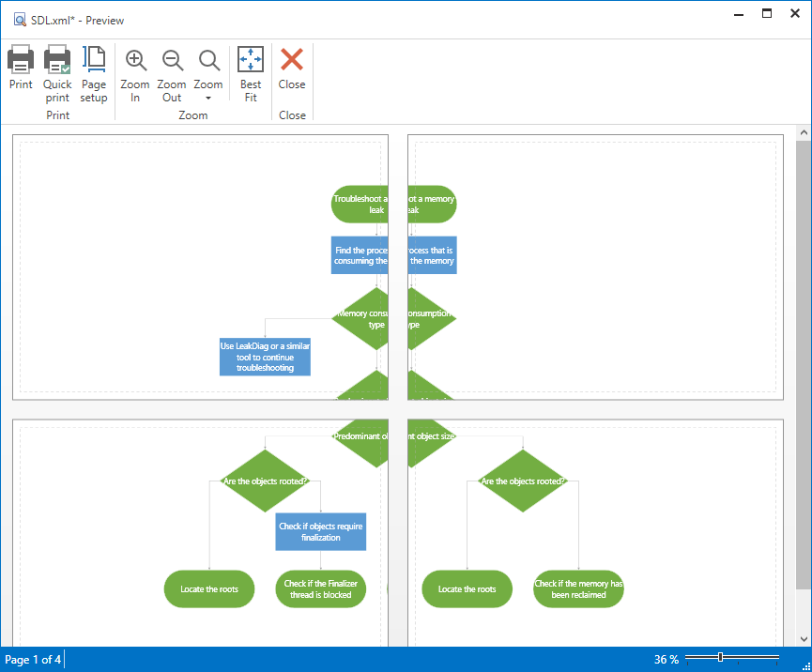
Task: Click 'Troubleshoot a leak' start node on first page
Action: click(x=360, y=204)
